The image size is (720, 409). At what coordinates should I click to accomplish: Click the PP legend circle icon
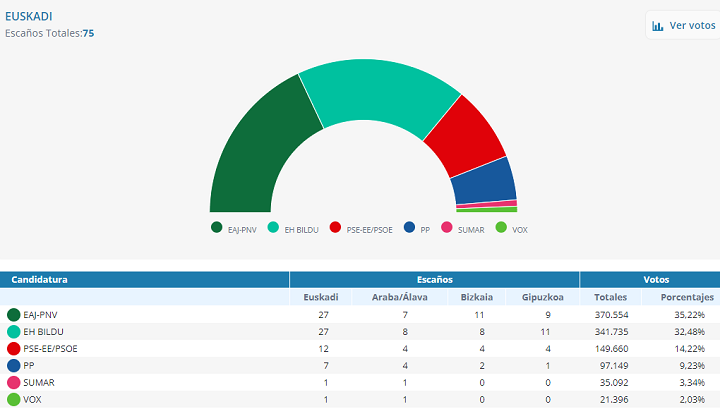coord(409,228)
